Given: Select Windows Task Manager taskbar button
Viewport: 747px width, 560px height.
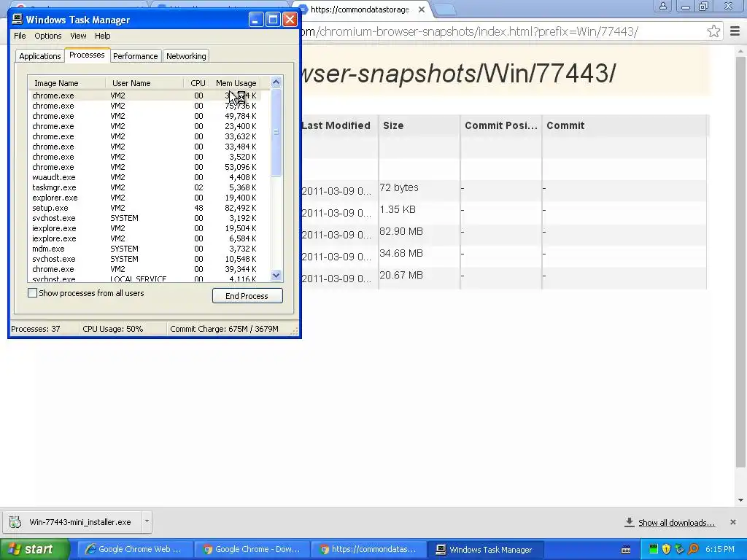Looking at the screenshot, I should coord(485,550).
